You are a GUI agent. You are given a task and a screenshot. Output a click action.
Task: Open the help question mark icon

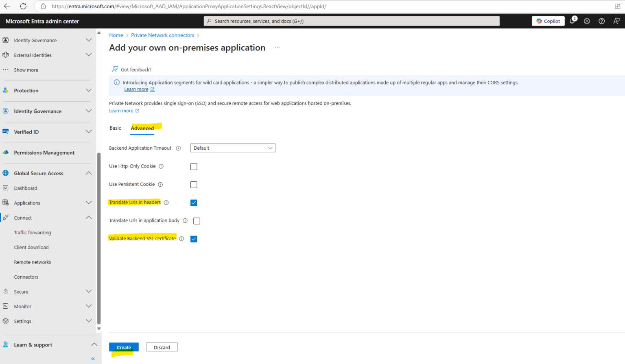[x=601, y=21]
